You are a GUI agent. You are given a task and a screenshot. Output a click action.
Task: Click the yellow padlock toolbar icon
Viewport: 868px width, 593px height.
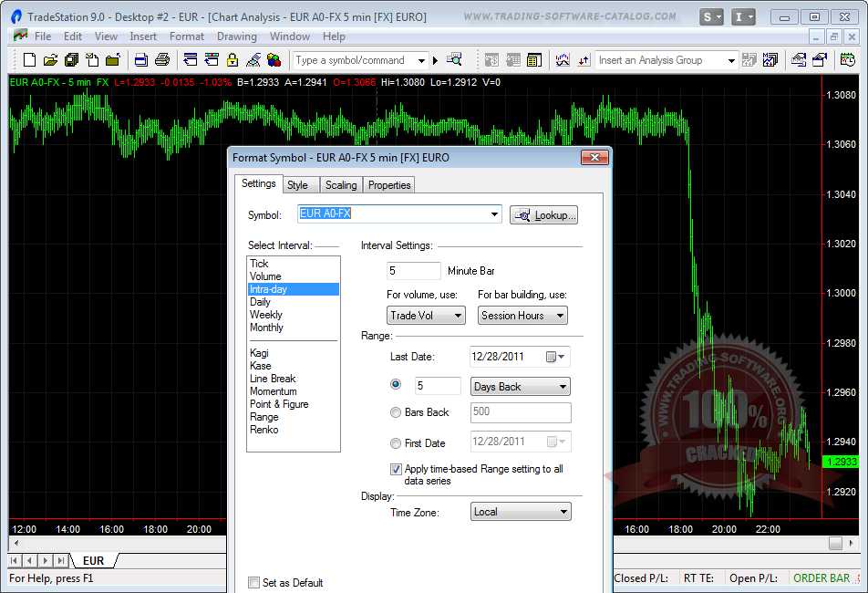coord(232,60)
